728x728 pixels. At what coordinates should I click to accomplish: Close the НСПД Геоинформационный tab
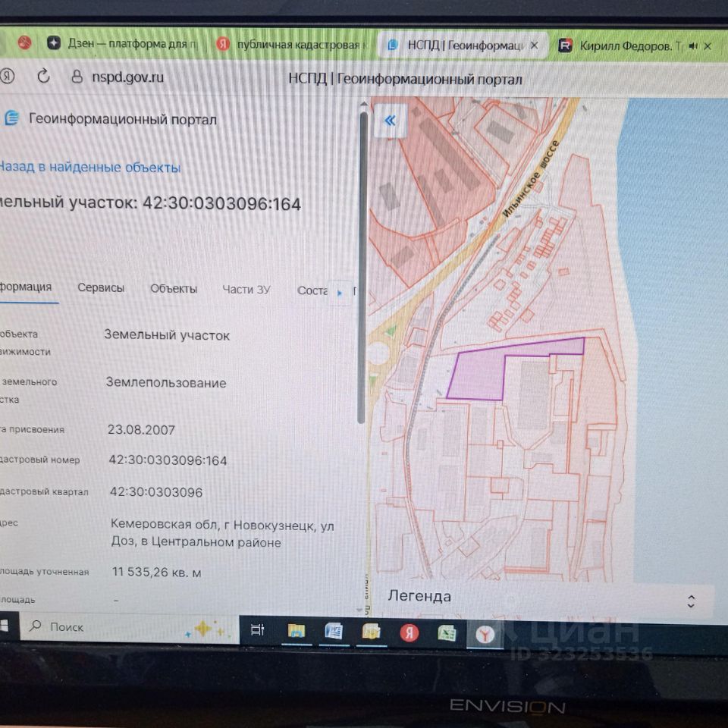click(535, 45)
